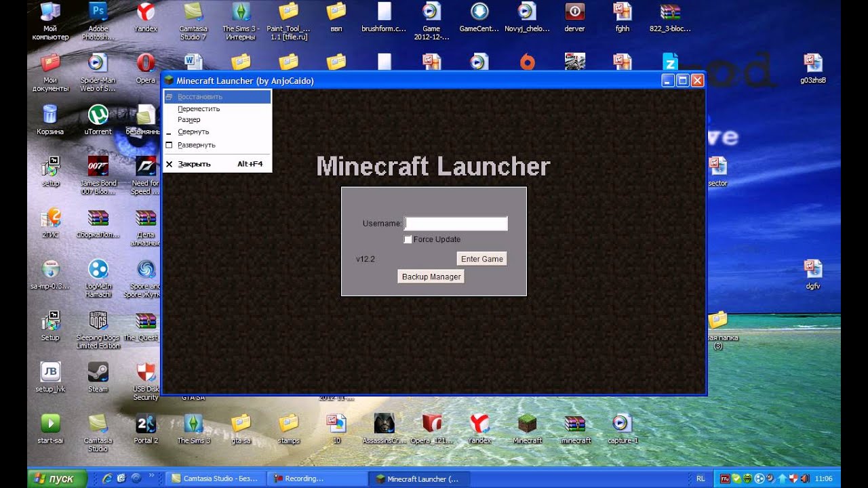868x488 pixels.
Task: Choose Развернуть in the window menu
Action: point(217,145)
